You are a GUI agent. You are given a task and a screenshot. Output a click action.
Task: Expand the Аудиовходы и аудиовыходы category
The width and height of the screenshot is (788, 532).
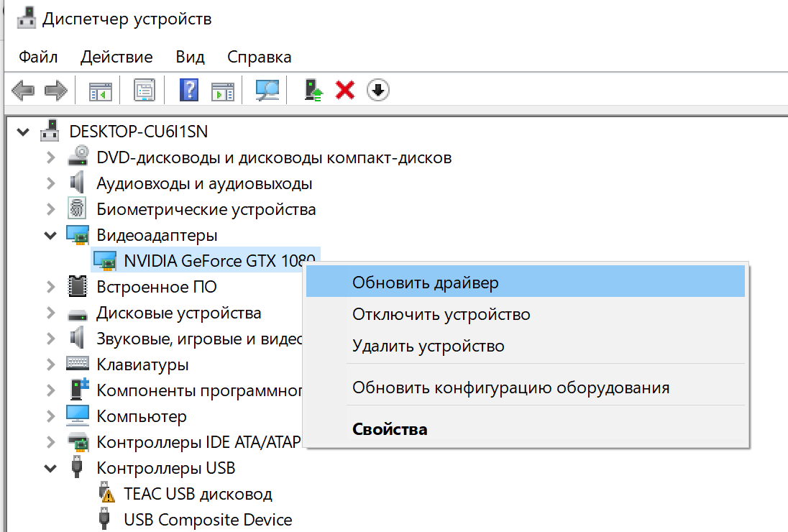(51, 183)
